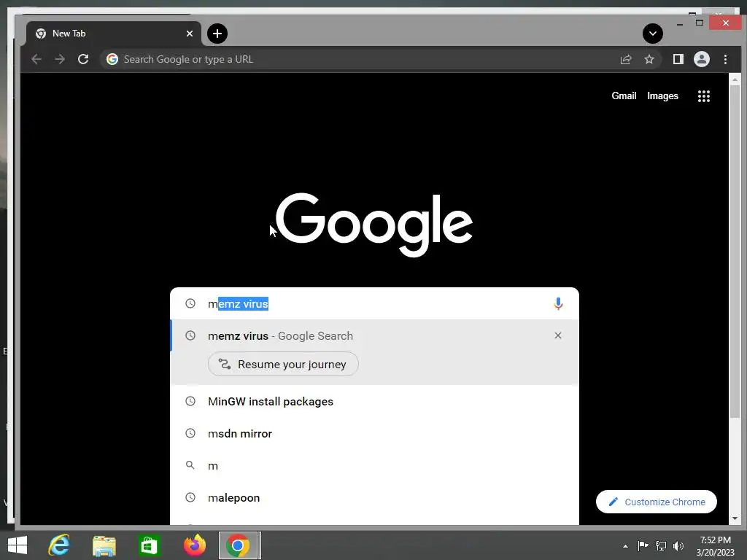This screenshot has height=560, width=747.
Task: Open the tab search dropdown arrow
Action: (x=653, y=34)
